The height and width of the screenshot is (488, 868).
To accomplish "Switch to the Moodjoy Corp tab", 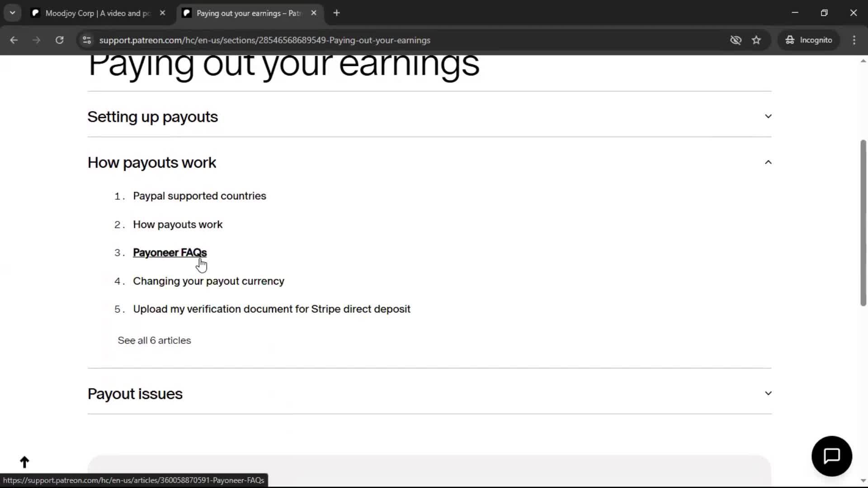I will click(x=98, y=13).
